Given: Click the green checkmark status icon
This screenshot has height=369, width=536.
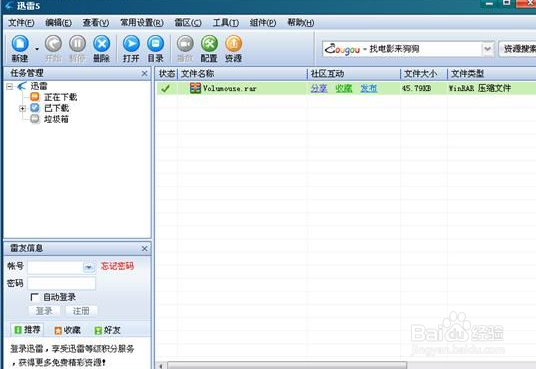Looking at the screenshot, I should [165, 89].
